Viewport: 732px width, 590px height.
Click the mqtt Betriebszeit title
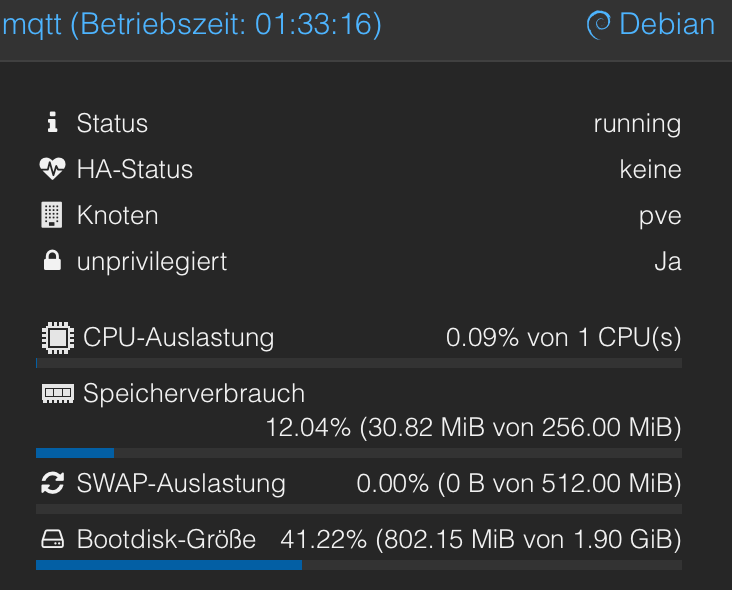point(192,24)
